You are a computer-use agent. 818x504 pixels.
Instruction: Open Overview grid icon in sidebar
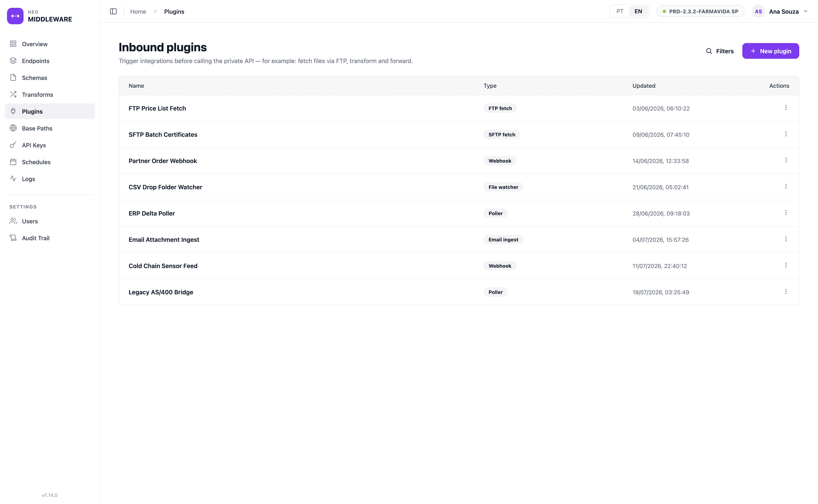coord(13,44)
